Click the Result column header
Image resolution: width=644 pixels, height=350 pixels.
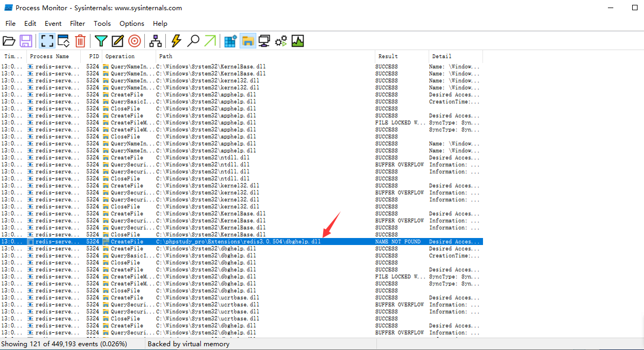click(401, 57)
